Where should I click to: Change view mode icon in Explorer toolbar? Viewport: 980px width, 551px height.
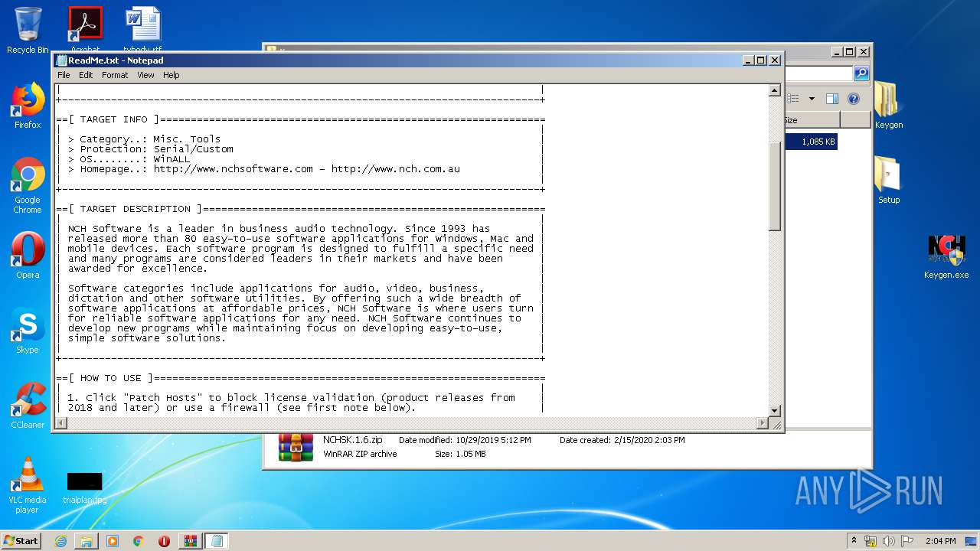793,99
